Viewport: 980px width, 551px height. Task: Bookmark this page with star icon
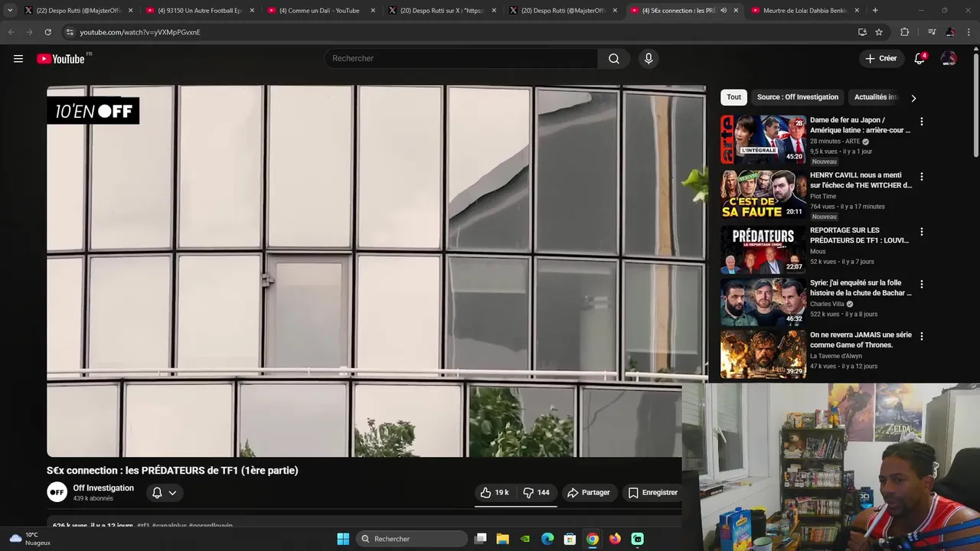point(879,32)
